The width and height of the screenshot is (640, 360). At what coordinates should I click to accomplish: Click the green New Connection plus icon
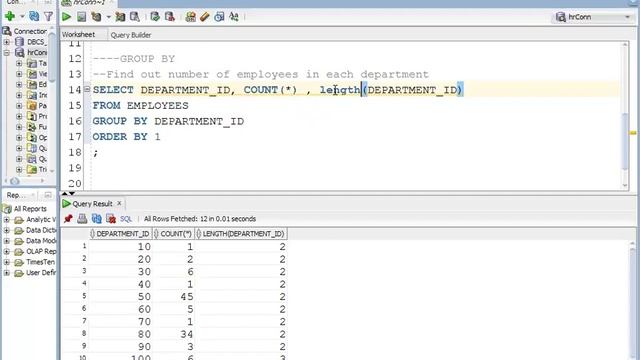click(10, 16)
